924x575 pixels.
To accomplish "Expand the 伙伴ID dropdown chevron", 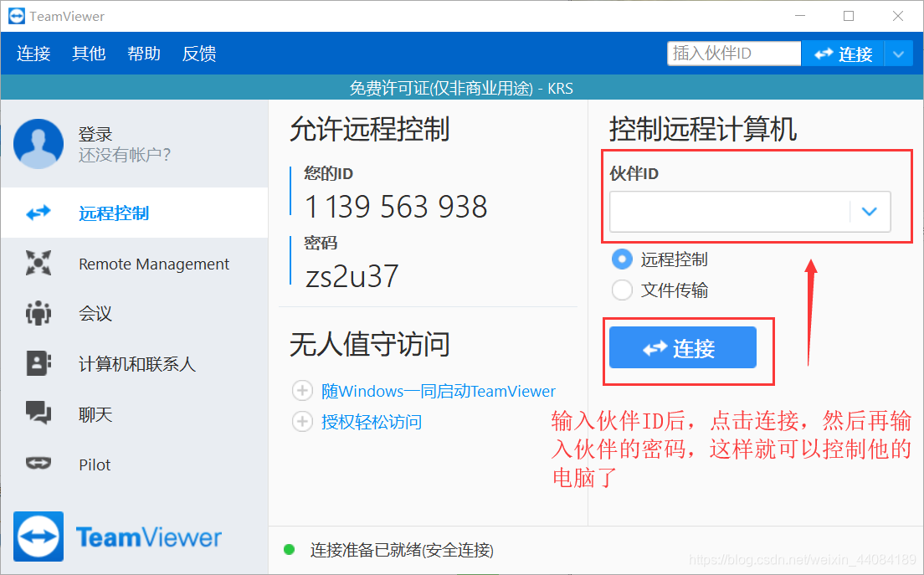I will coord(870,212).
